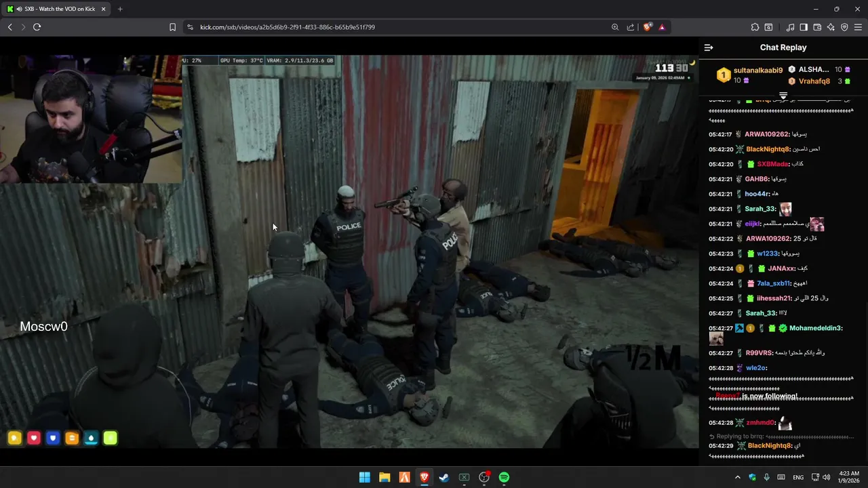
Task: Click the emote in Mohamedeldin3's message
Action: (716, 339)
